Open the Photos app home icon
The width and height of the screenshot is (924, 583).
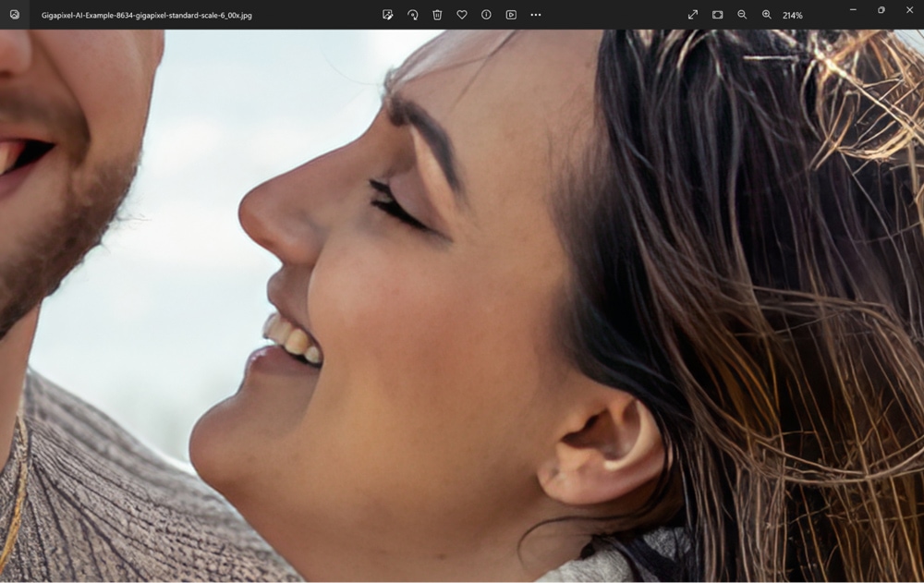15,15
